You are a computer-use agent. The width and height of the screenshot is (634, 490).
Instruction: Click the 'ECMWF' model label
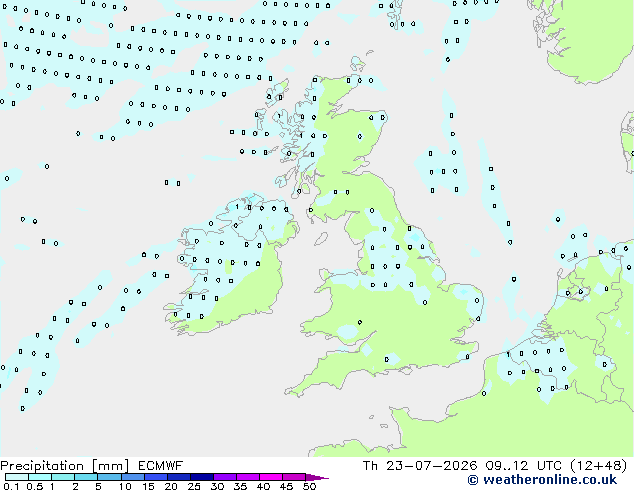point(160,466)
